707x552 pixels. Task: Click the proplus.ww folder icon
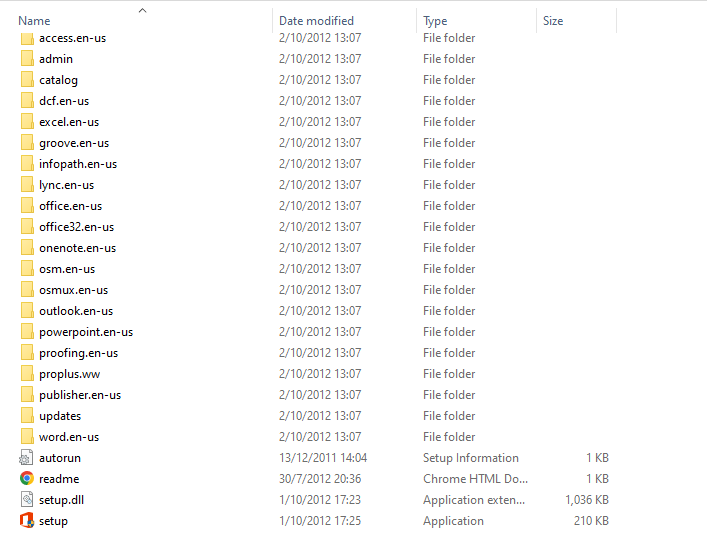[x=27, y=374]
